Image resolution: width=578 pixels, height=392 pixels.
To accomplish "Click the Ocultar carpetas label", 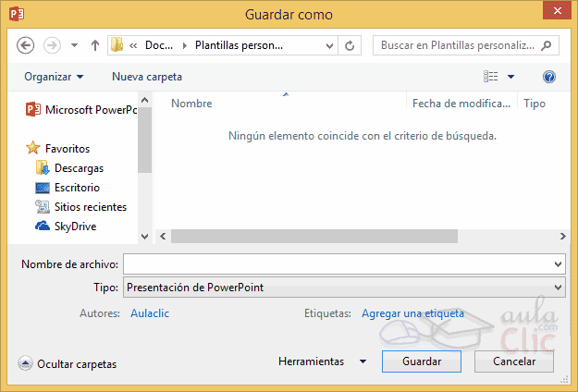I will click(77, 364).
